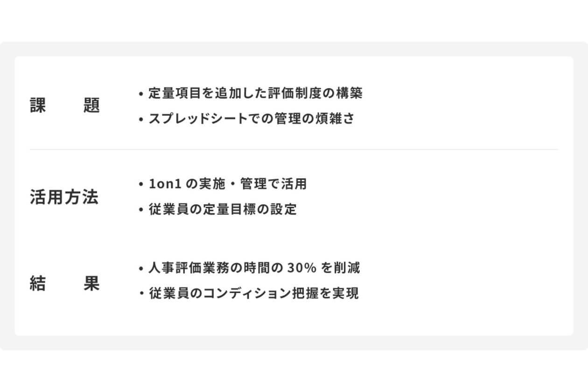Click the 課題 section heading

tap(65, 106)
